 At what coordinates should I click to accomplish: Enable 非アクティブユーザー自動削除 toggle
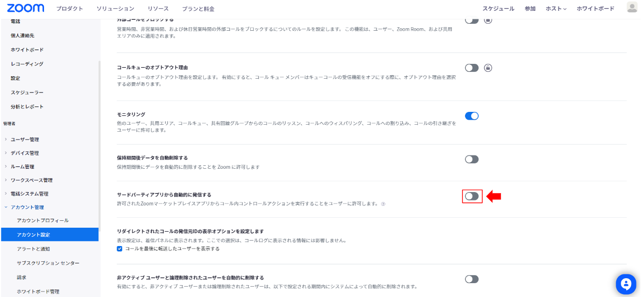[472, 279]
